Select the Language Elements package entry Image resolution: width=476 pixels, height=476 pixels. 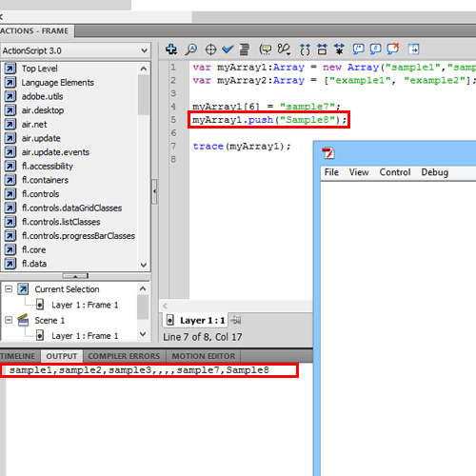(57, 83)
